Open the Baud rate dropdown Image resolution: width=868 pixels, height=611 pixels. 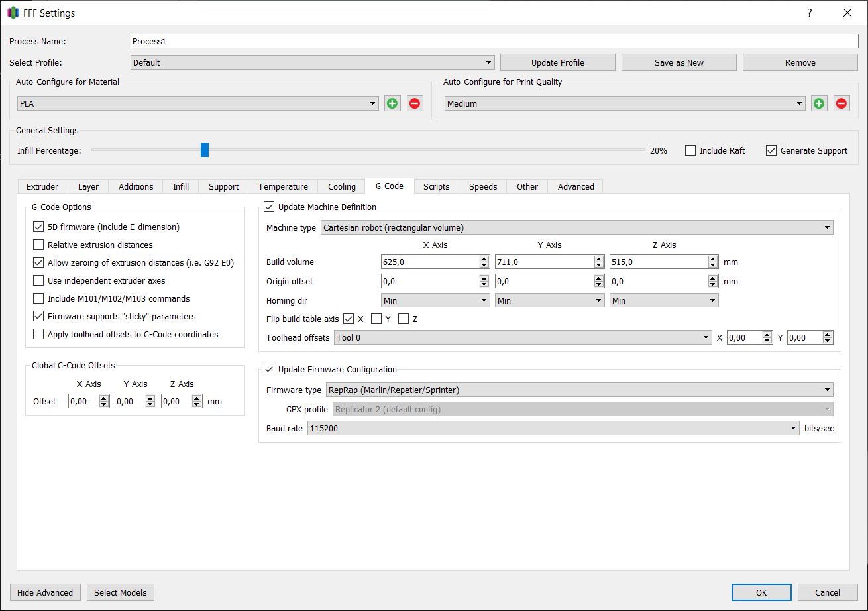coord(553,428)
